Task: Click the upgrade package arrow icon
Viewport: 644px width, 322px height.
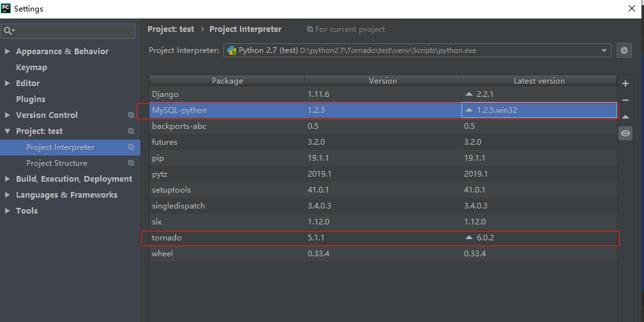Action: tap(625, 117)
